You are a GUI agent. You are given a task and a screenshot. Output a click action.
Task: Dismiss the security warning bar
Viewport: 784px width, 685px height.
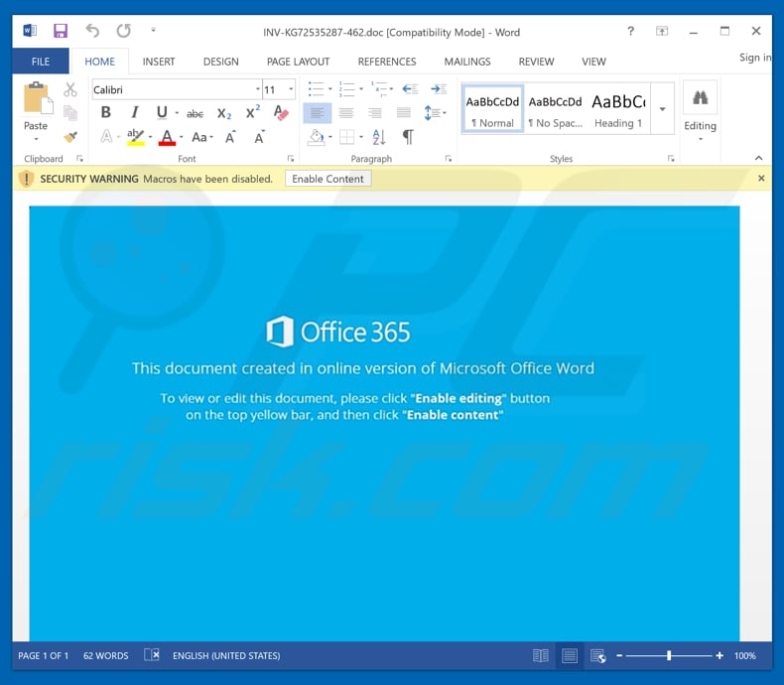click(x=761, y=178)
